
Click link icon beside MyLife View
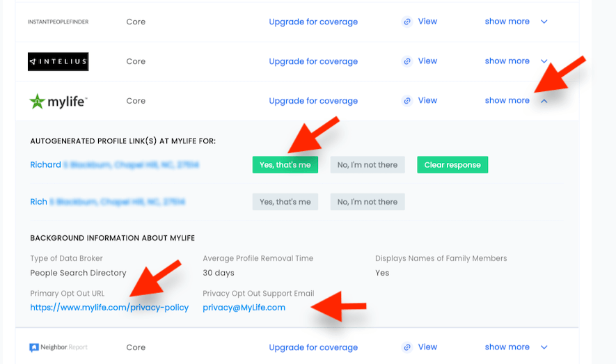pos(407,101)
